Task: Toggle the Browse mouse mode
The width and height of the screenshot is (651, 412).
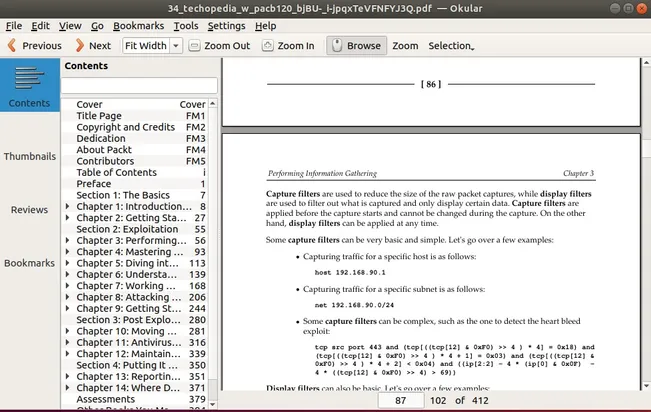Action: (x=354, y=46)
